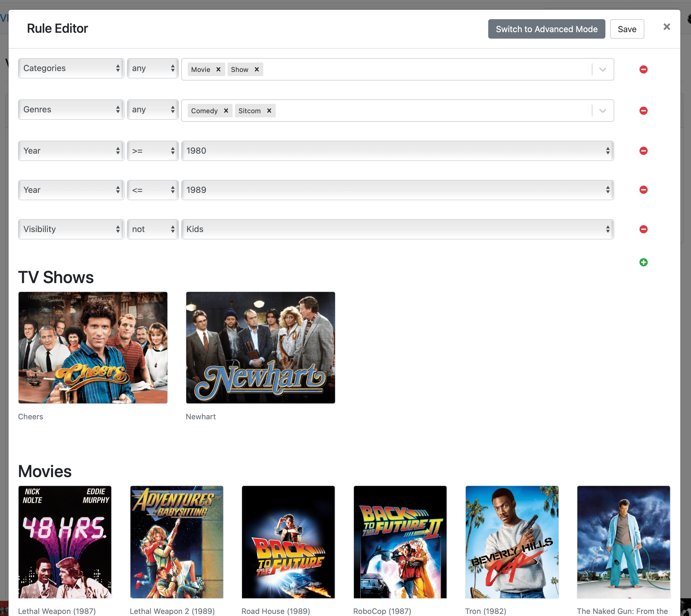
Task: Open the >= comparator dropdown for Year
Action: coord(153,151)
